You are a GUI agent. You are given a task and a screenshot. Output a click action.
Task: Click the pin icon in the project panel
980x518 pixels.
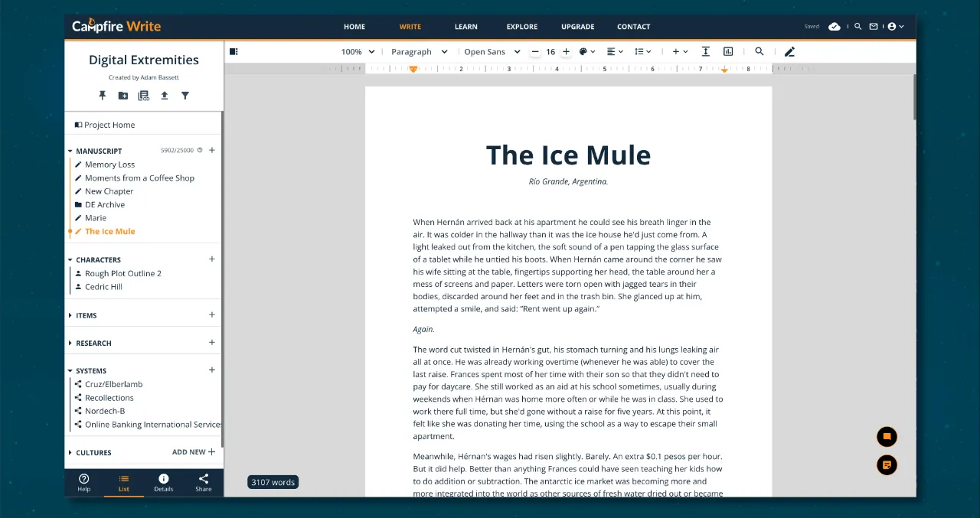[102, 96]
